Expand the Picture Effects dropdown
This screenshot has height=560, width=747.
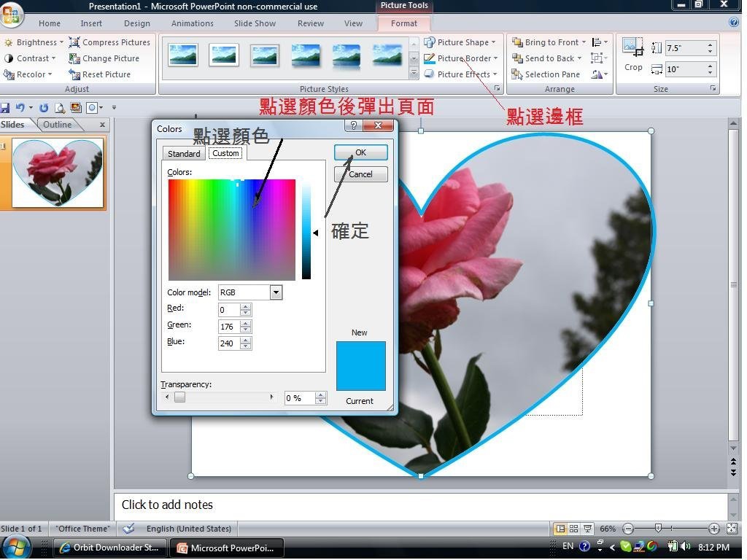[495, 74]
